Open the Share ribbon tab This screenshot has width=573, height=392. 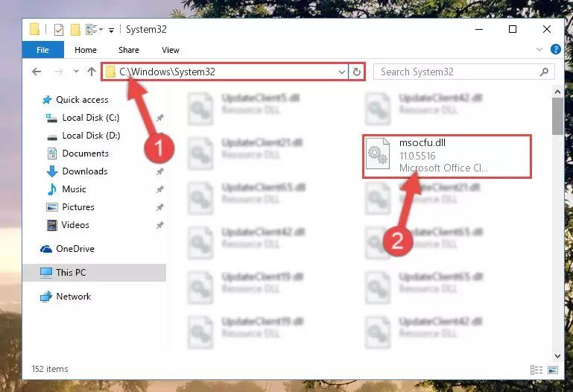[x=129, y=50]
